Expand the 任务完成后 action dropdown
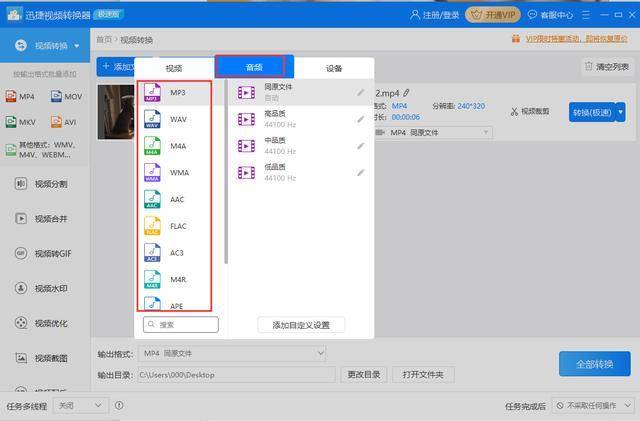This screenshot has width=640, height=421. tap(593, 405)
